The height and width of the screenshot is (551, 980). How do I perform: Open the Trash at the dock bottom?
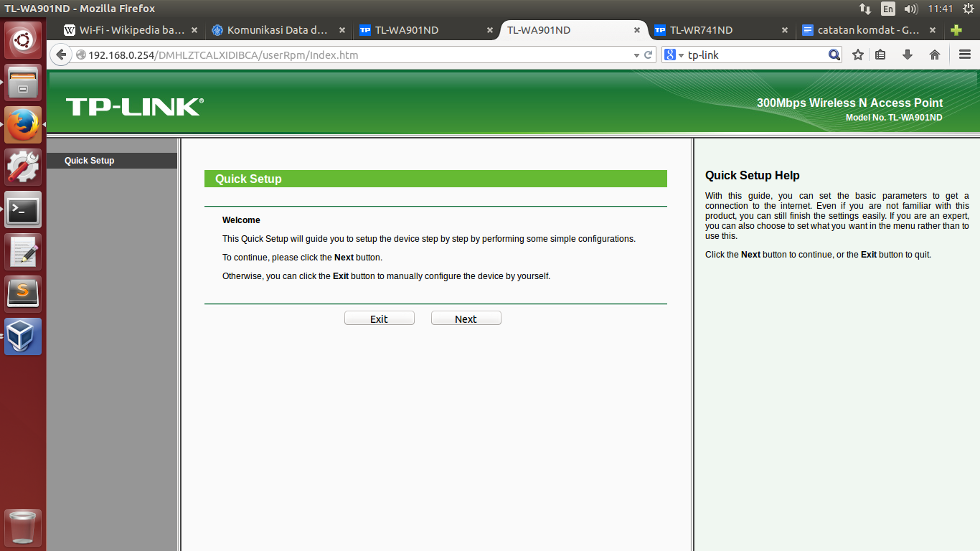click(24, 528)
